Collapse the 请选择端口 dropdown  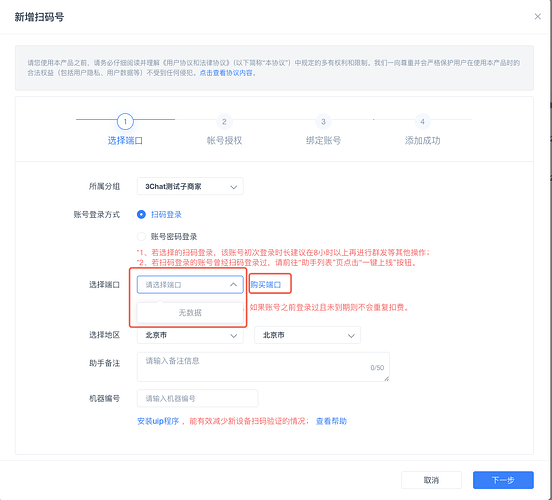click(x=190, y=285)
